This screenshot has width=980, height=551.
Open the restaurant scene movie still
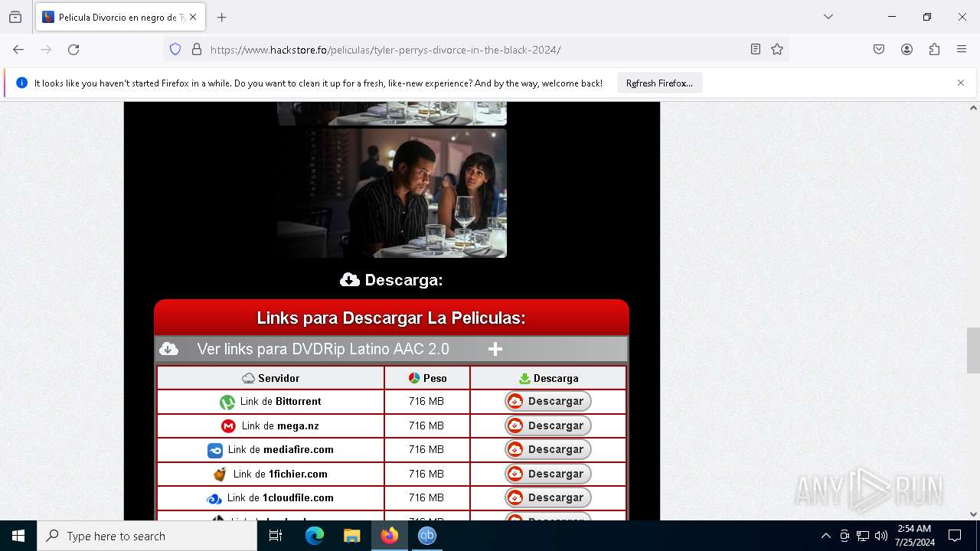coord(391,193)
